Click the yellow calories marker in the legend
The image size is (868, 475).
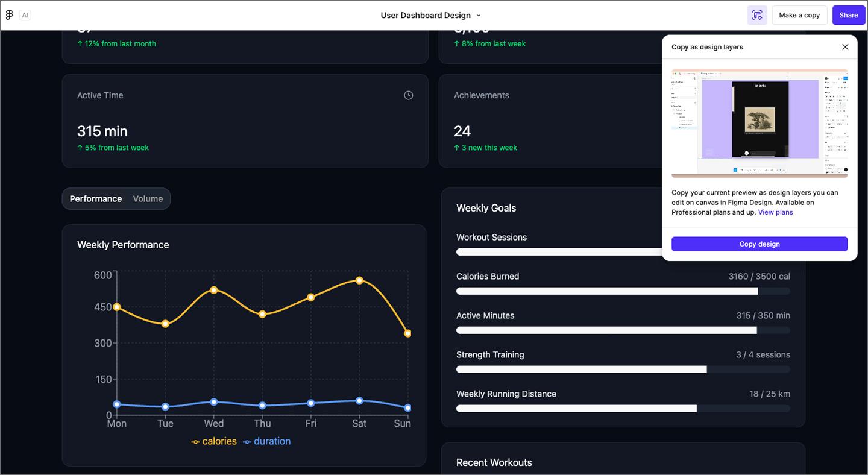(194, 441)
